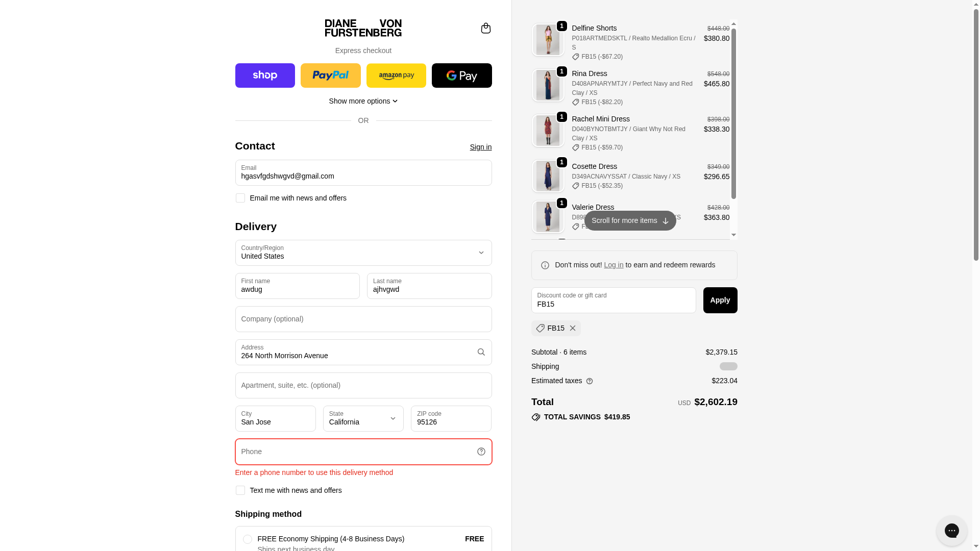Viewport: 980px width, 551px height.
Task: Open the Country/Region dropdown
Action: (x=363, y=253)
